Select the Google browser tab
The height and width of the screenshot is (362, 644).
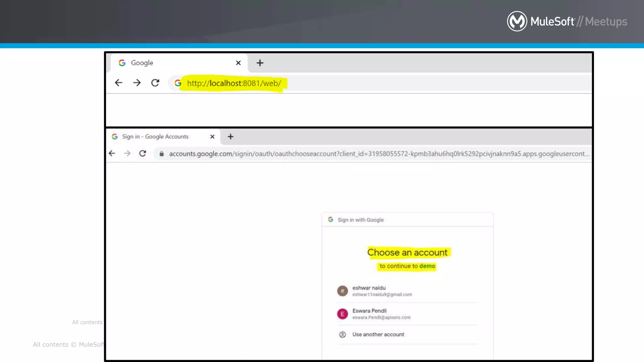point(179,63)
